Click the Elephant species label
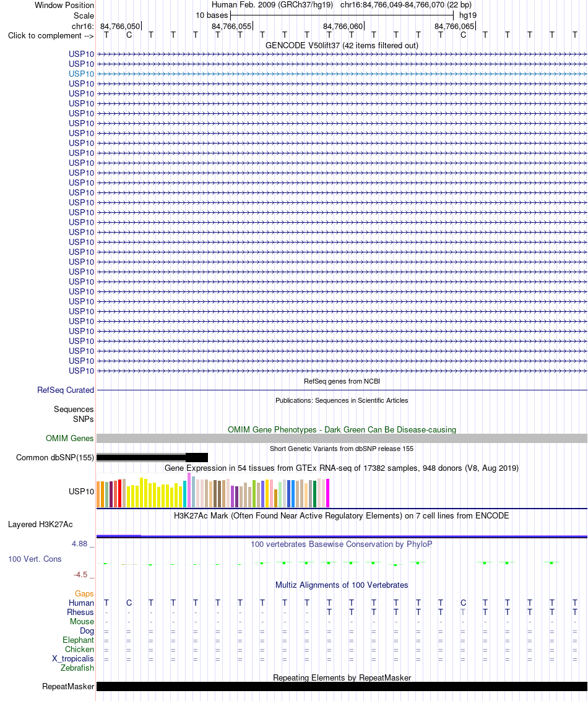Screen dimensions: 588x701 [78, 640]
